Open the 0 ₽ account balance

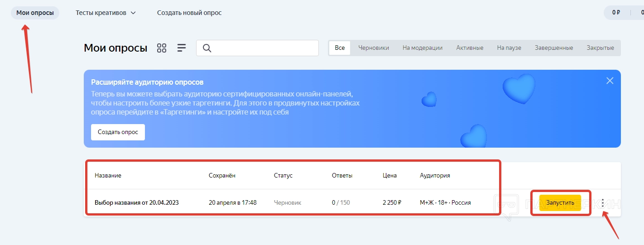pyautogui.click(x=616, y=13)
